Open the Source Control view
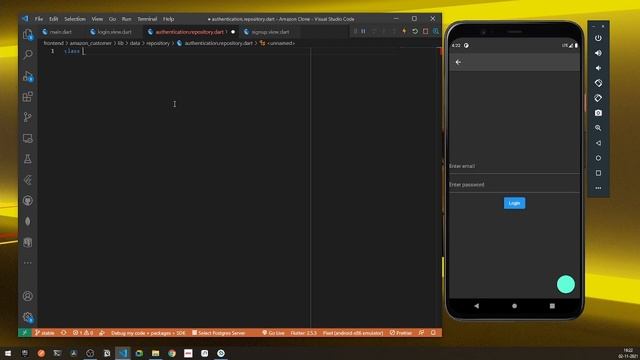The height and width of the screenshot is (360, 640). pyautogui.click(x=28, y=117)
